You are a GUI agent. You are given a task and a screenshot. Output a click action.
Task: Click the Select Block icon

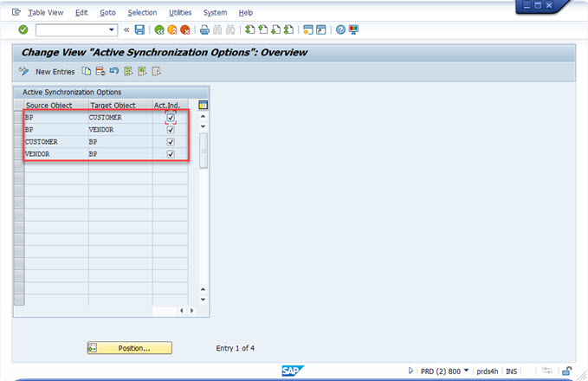(142, 71)
